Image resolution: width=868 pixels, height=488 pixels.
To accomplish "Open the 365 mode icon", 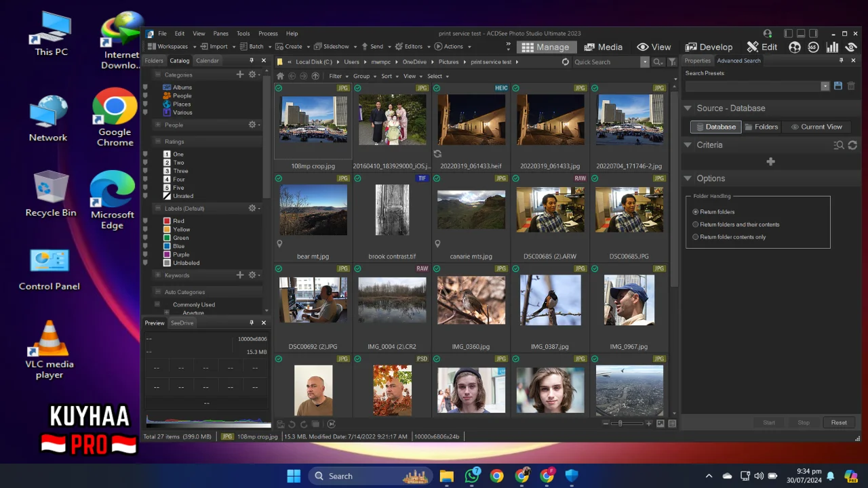I will 813,47.
